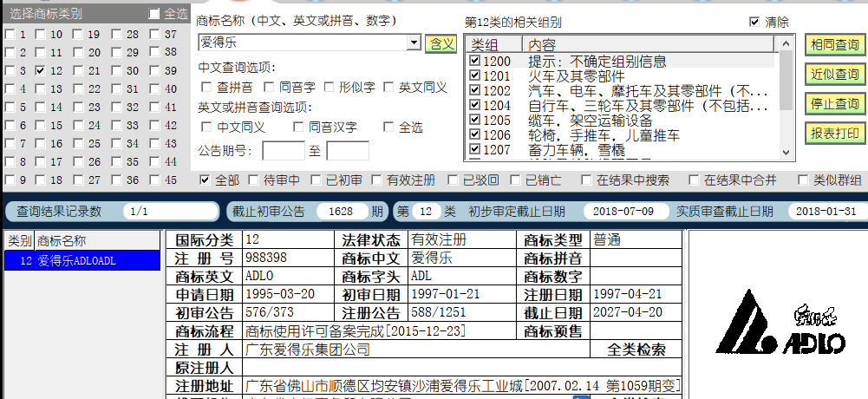Image resolution: width=868 pixels, height=399 pixels.
Task: Enable 查拼音 Chinese query option
Action: pyautogui.click(x=206, y=87)
